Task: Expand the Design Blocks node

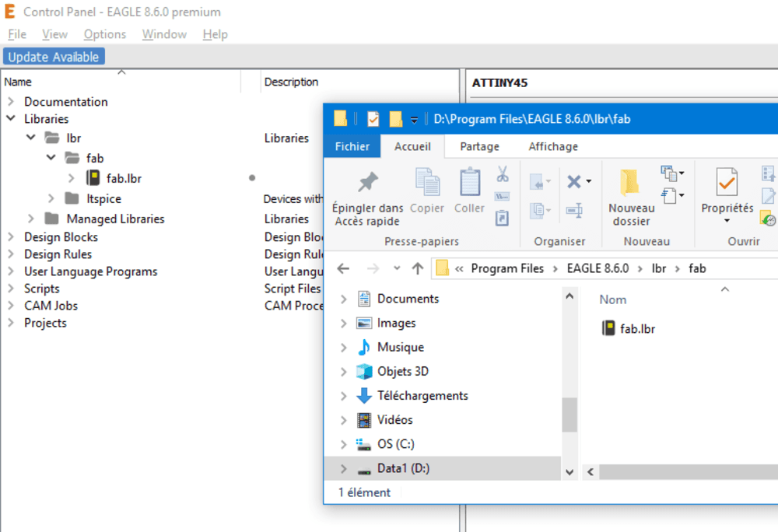Action: tap(11, 237)
